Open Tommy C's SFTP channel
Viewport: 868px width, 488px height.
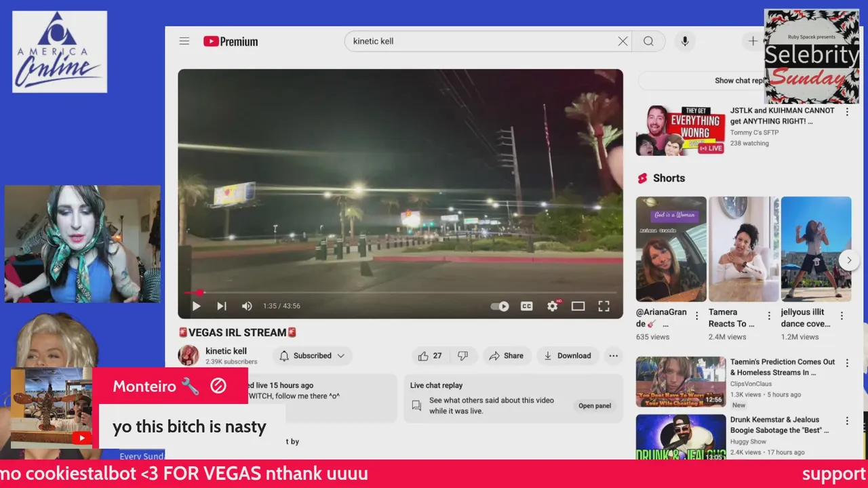[x=754, y=133]
